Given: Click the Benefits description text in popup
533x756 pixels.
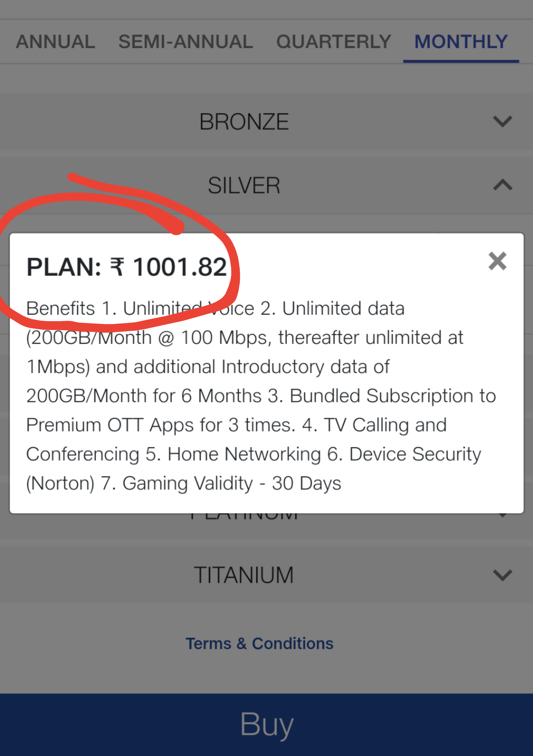Looking at the screenshot, I should click(x=258, y=395).
